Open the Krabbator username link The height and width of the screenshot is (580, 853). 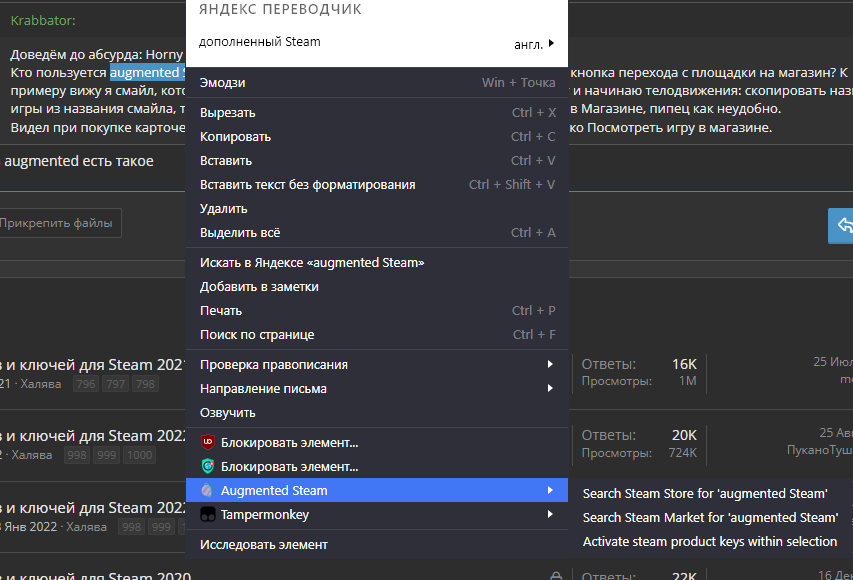pos(43,21)
